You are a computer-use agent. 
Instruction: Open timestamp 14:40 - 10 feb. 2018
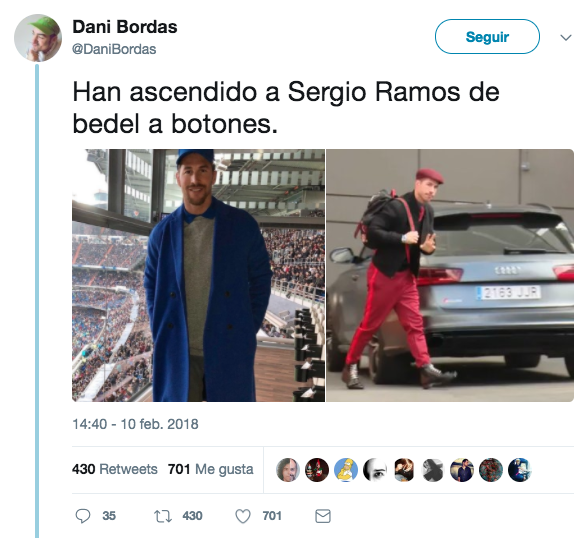(135, 424)
